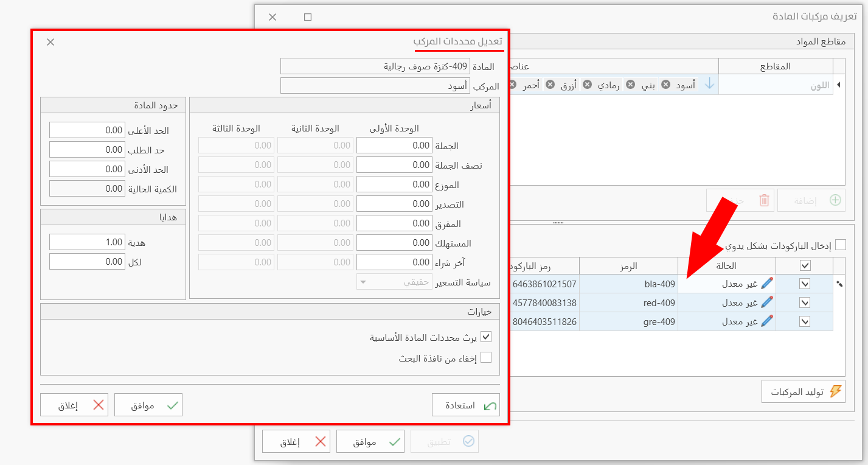Screen dimensions: 868x465
Task: Click the التصدير first unit price field
Action: 394,204
